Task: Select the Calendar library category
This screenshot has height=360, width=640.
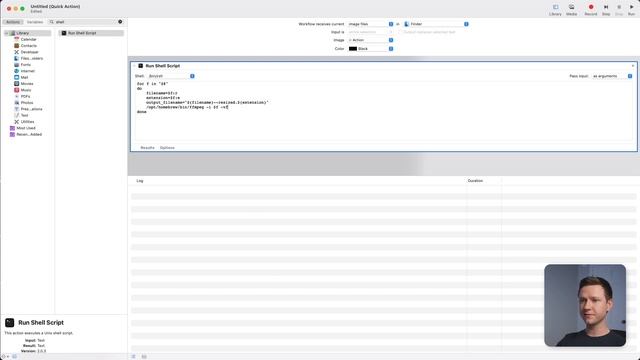Action: click(29, 39)
